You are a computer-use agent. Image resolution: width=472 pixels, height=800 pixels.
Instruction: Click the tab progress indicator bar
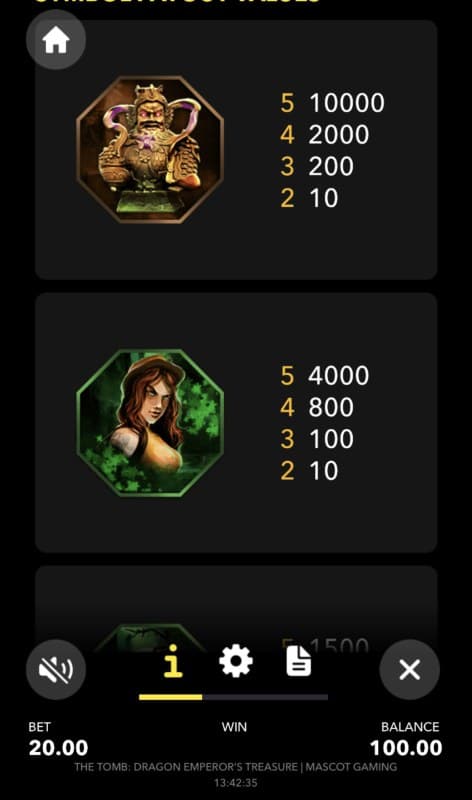[233, 697]
